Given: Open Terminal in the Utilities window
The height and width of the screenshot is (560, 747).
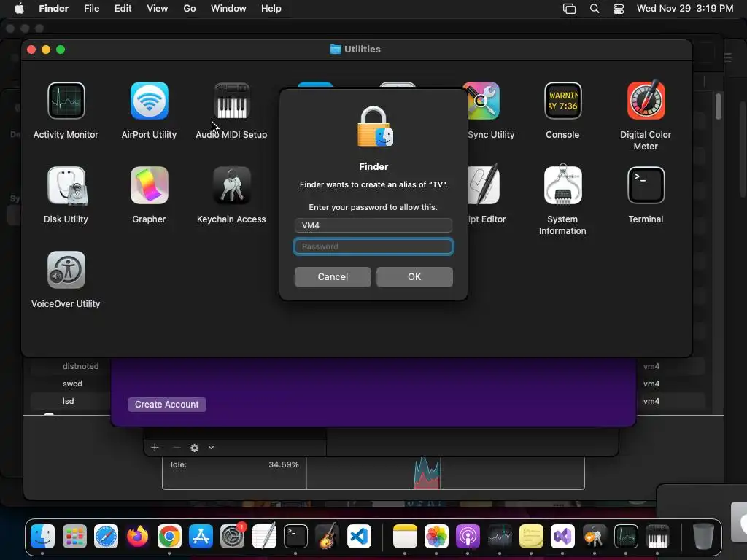Looking at the screenshot, I should (x=646, y=185).
